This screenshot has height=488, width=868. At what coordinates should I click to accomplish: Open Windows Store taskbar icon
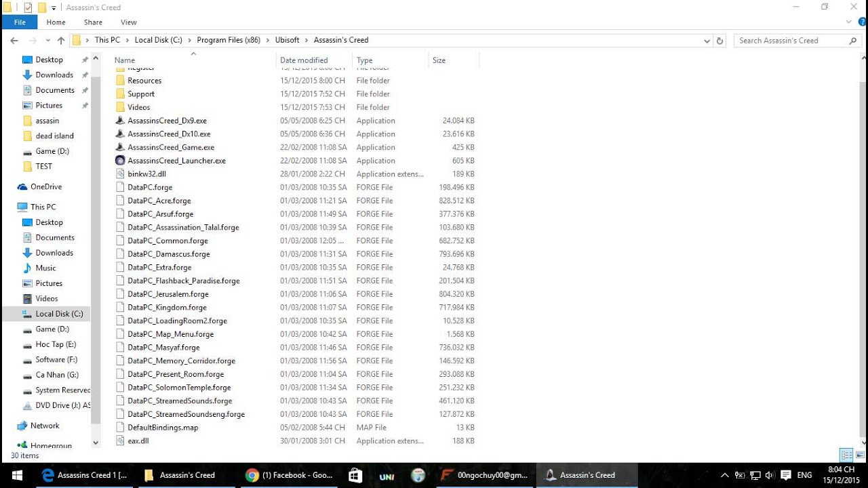click(355, 475)
